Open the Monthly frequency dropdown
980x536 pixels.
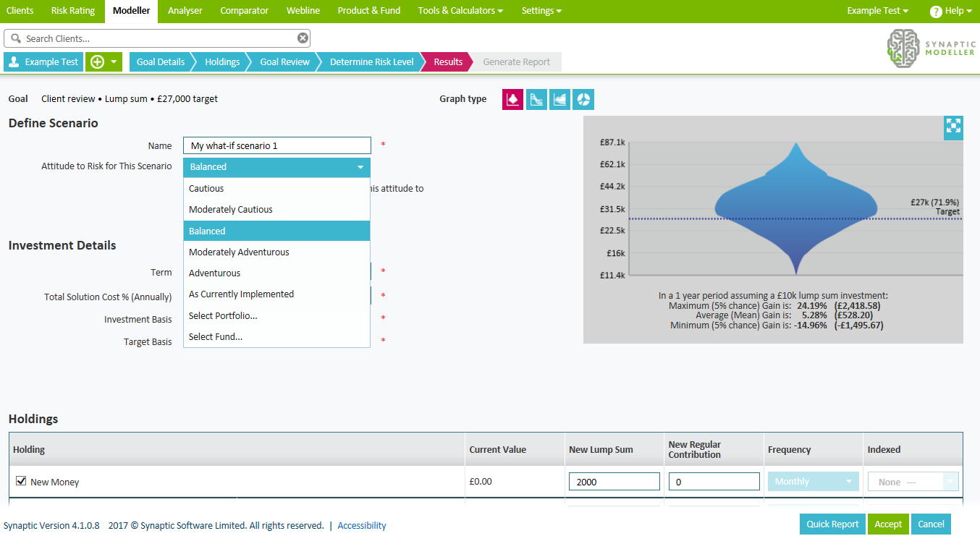tap(814, 482)
